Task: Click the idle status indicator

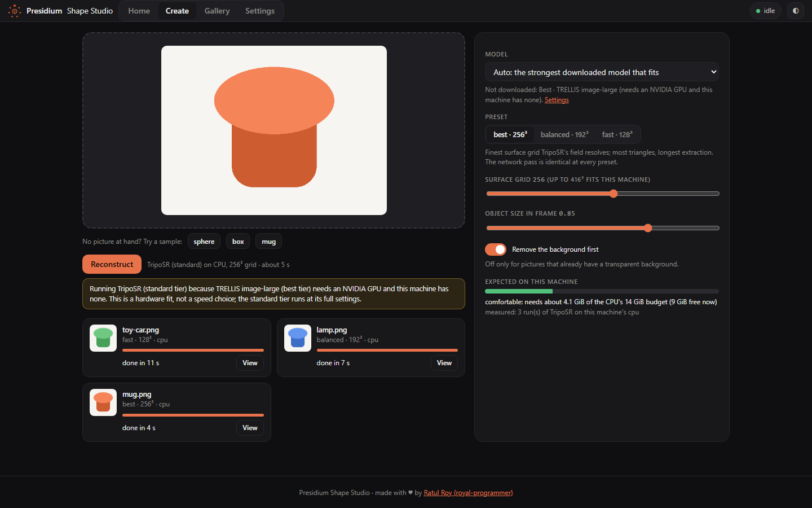Action: 765,11
